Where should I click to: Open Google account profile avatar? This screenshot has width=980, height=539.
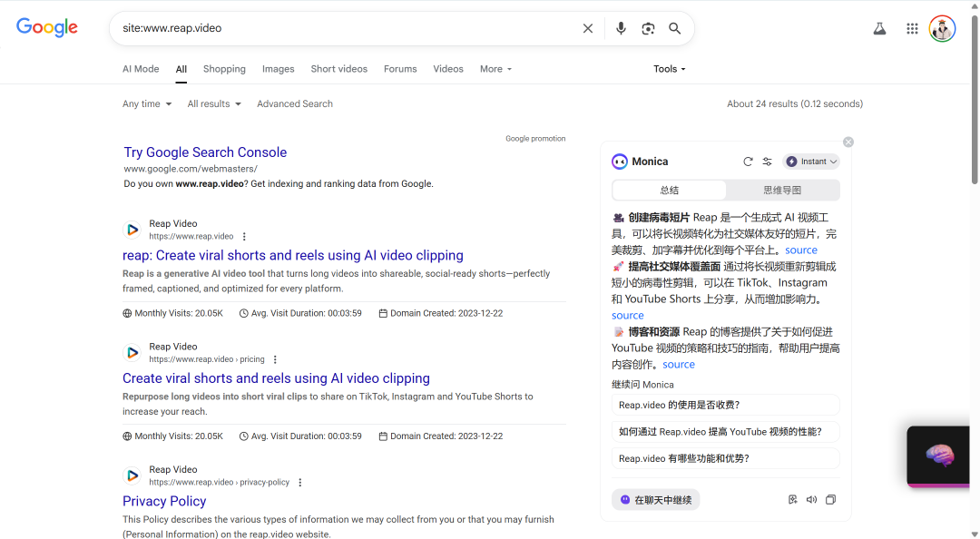942,29
